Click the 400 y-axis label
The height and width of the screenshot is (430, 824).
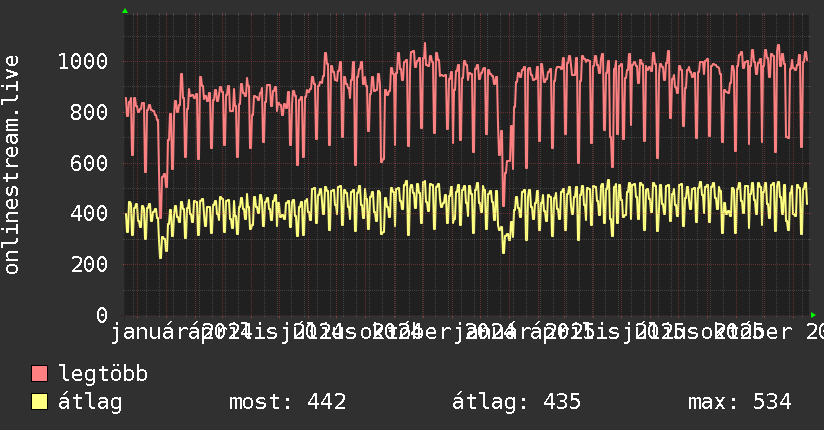tap(89, 213)
